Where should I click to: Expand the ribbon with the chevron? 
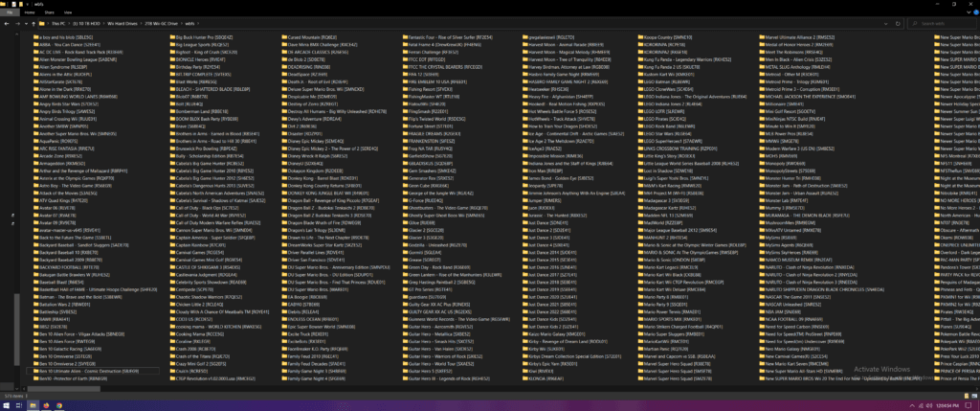(967, 11)
